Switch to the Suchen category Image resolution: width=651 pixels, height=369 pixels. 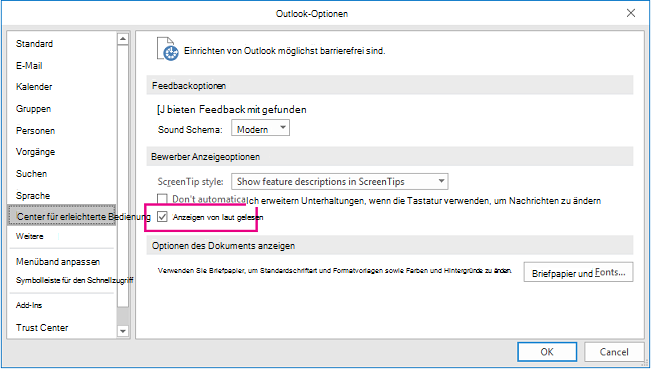pos(32,174)
